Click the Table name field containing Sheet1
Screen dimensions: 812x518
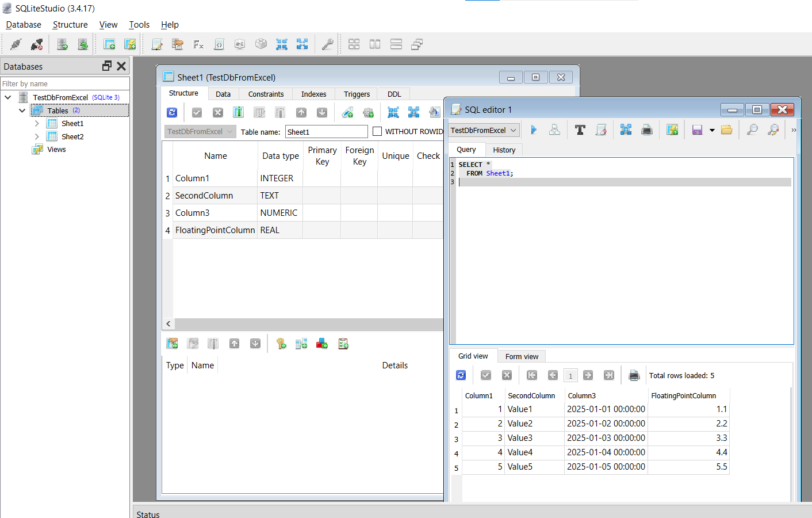click(x=326, y=132)
